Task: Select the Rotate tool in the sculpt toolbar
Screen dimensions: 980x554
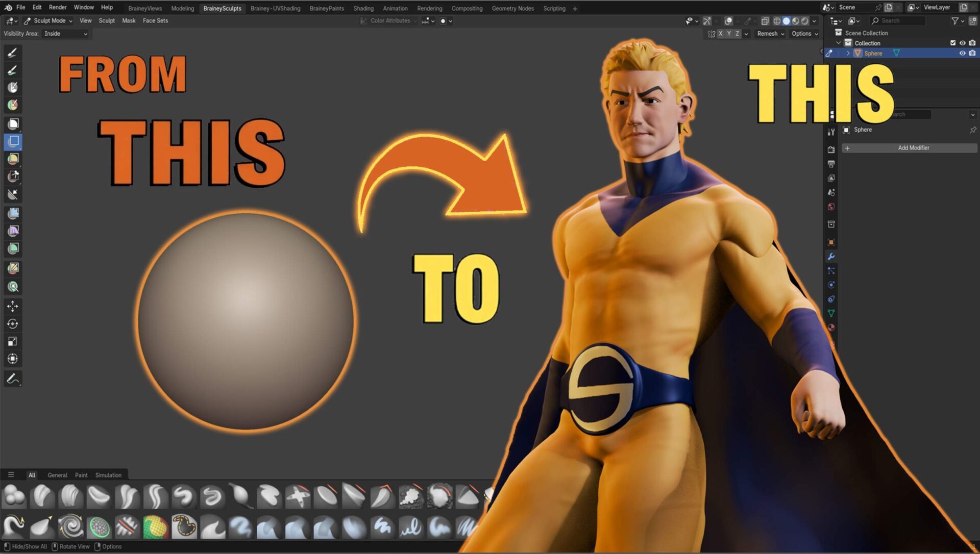Action: 13,324
